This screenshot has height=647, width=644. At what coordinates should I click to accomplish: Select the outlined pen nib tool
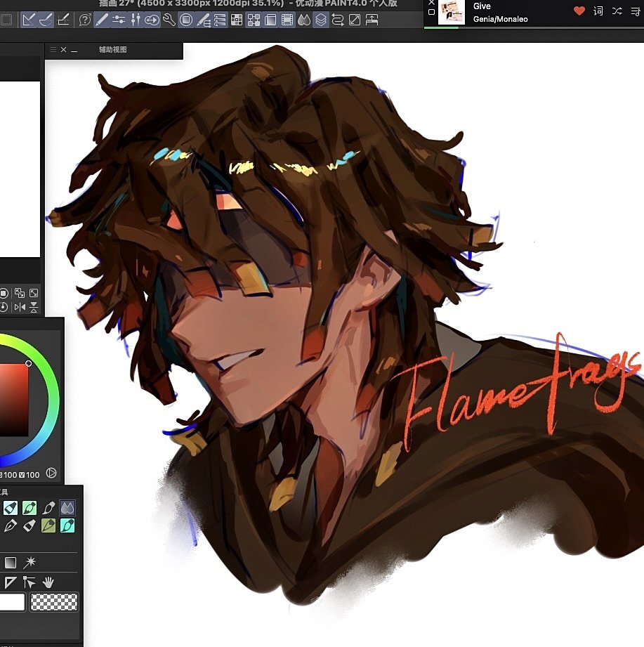point(11,525)
